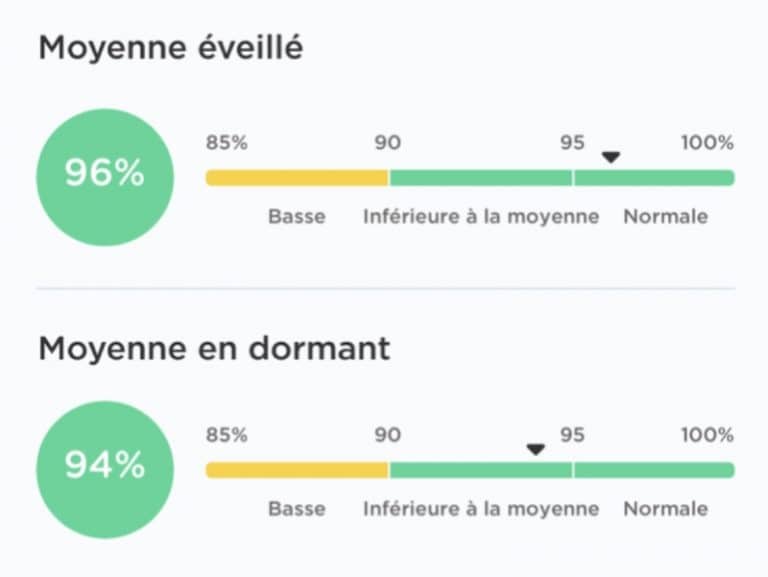The image size is (768, 577).
Task: Click the yellow low segment of the awake bar
Action: coord(297,178)
